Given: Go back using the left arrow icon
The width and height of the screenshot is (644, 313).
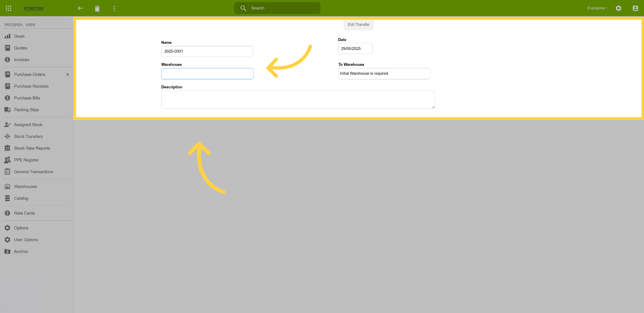Looking at the screenshot, I should pos(80,8).
